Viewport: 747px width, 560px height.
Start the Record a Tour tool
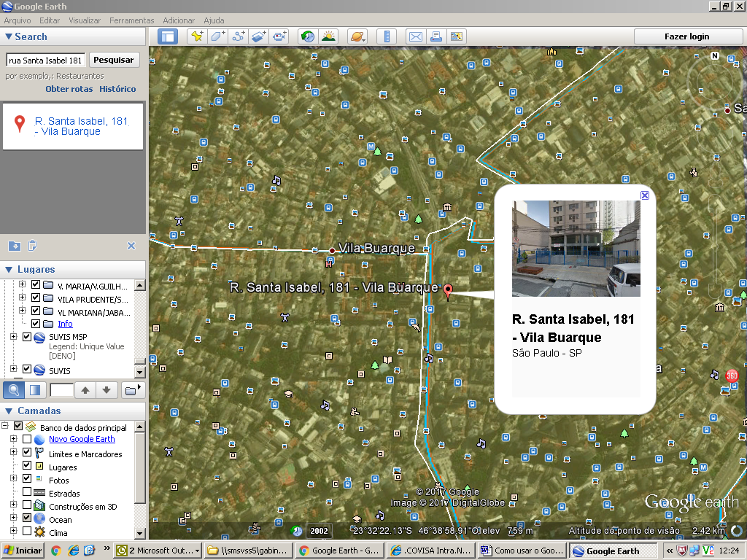[x=279, y=36]
